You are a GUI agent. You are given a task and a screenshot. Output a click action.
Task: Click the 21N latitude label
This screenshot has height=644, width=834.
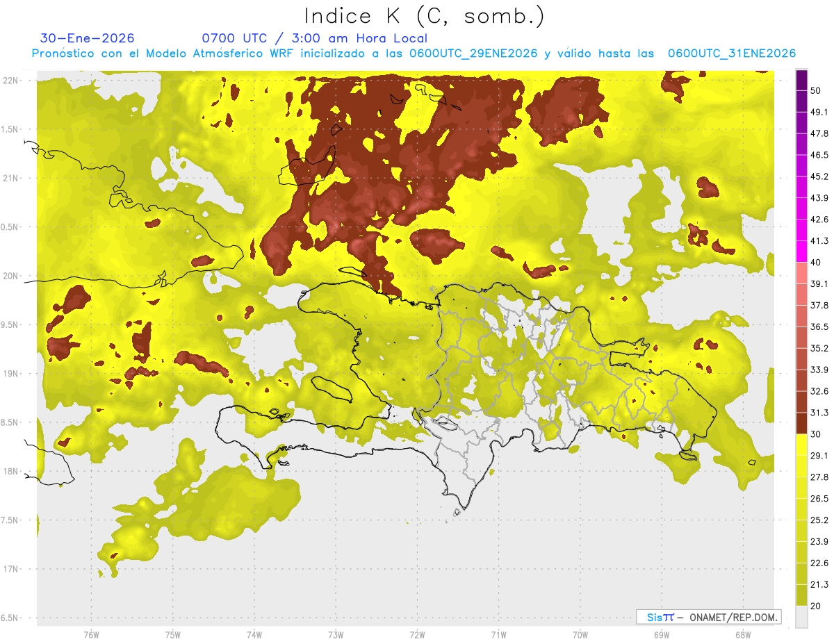10,179
